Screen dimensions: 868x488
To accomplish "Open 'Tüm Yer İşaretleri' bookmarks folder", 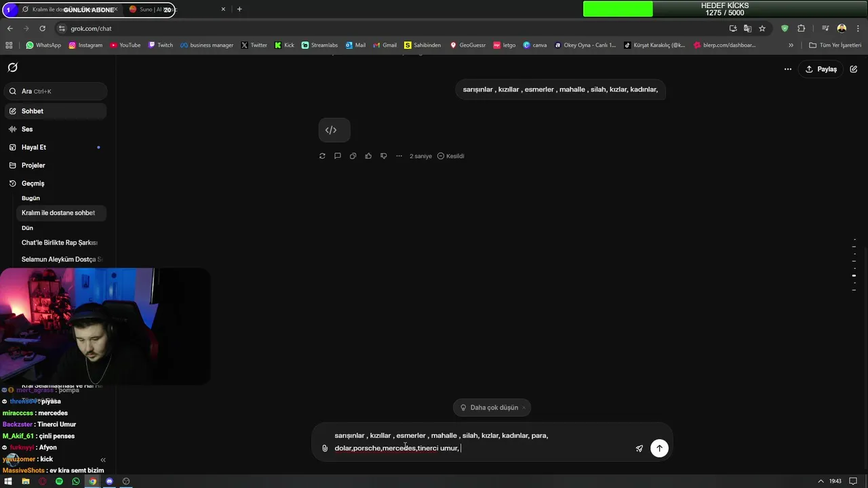I will pos(835,45).
